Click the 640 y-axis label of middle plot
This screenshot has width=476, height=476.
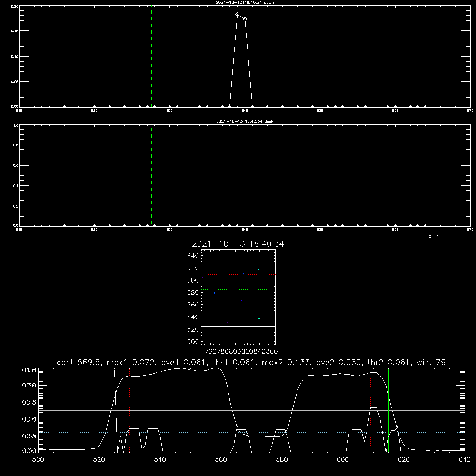[x=193, y=256]
